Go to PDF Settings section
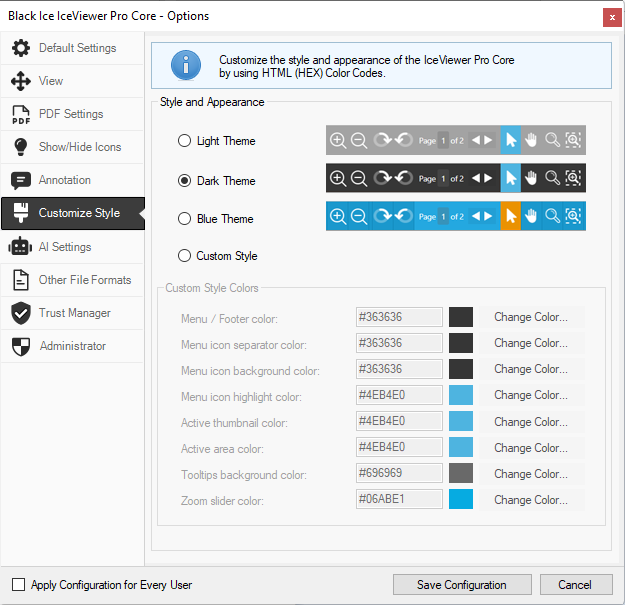This screenshot has width=625, height=605. coord(72,114)
